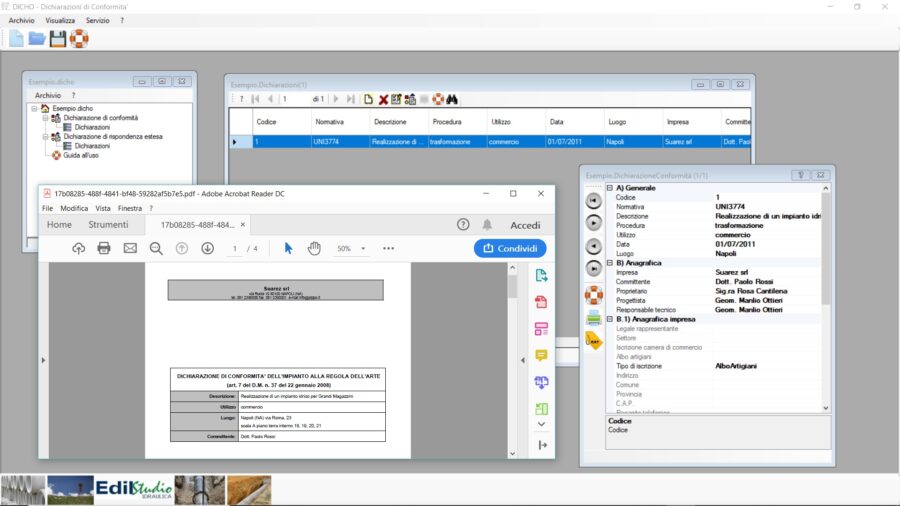
Task: Click the red X delete record icon
Action: (383, 99)
